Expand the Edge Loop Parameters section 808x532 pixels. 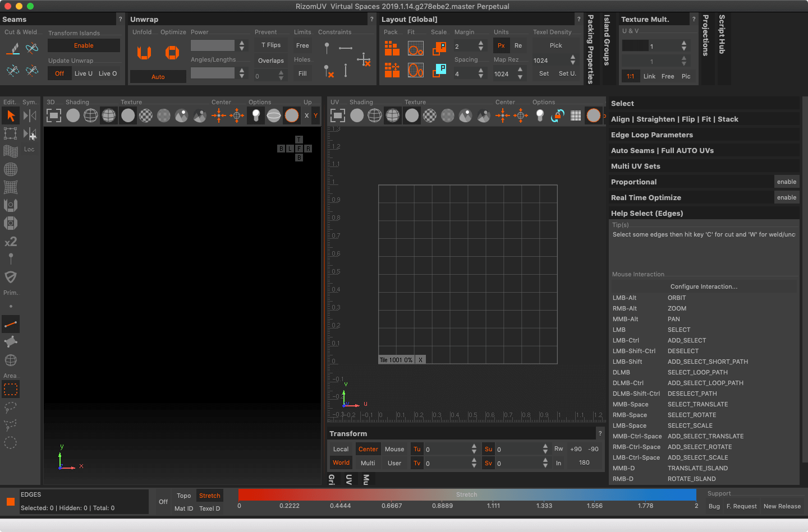coord(651,135)
